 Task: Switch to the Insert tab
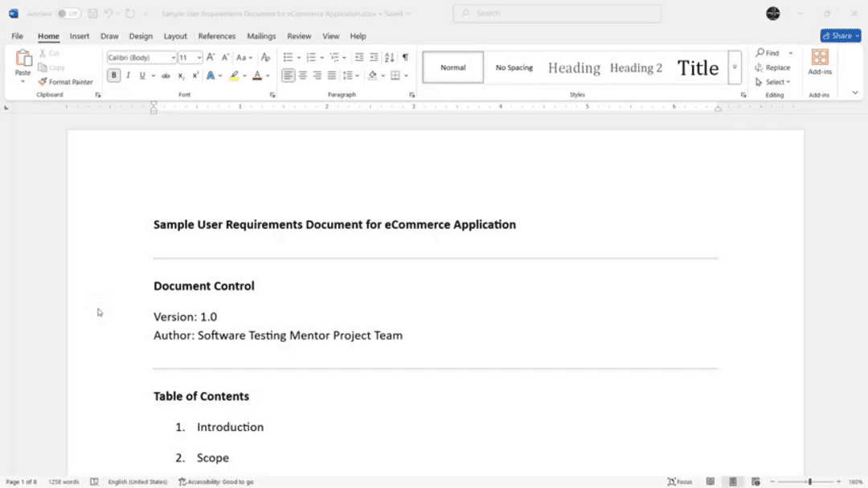click(x=80, y=36)
